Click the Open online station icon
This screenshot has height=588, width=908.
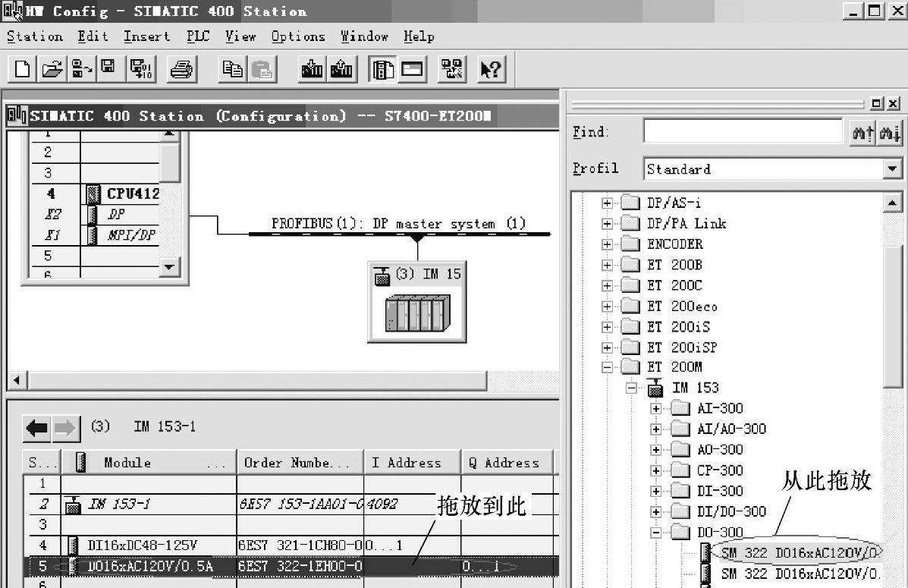pos(80,70)
